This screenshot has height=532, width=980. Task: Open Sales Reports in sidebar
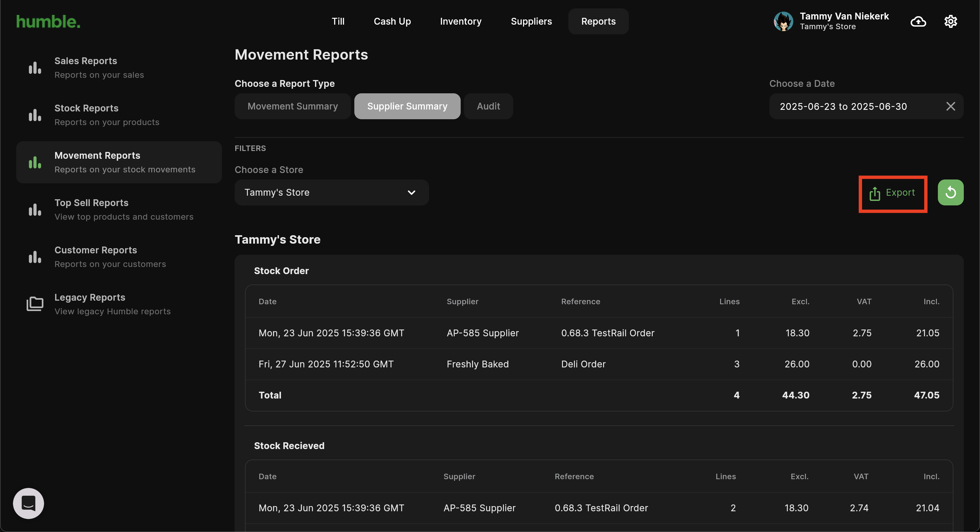[x=119, y=68]
